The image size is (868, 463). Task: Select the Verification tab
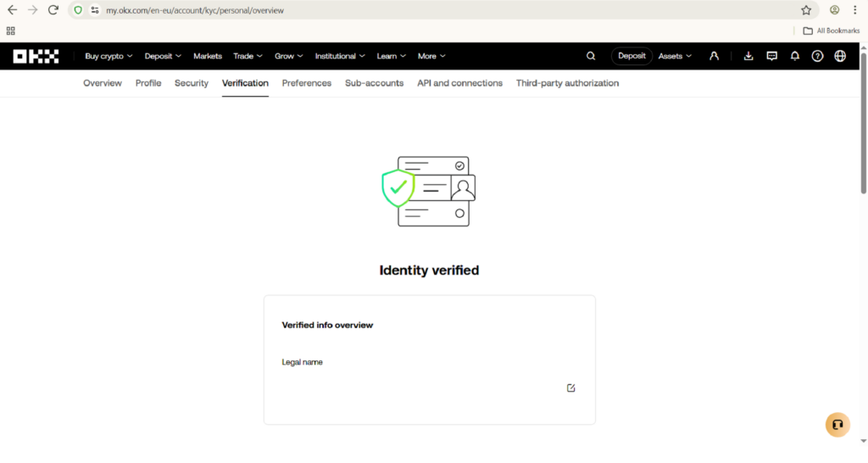(245, 83)
